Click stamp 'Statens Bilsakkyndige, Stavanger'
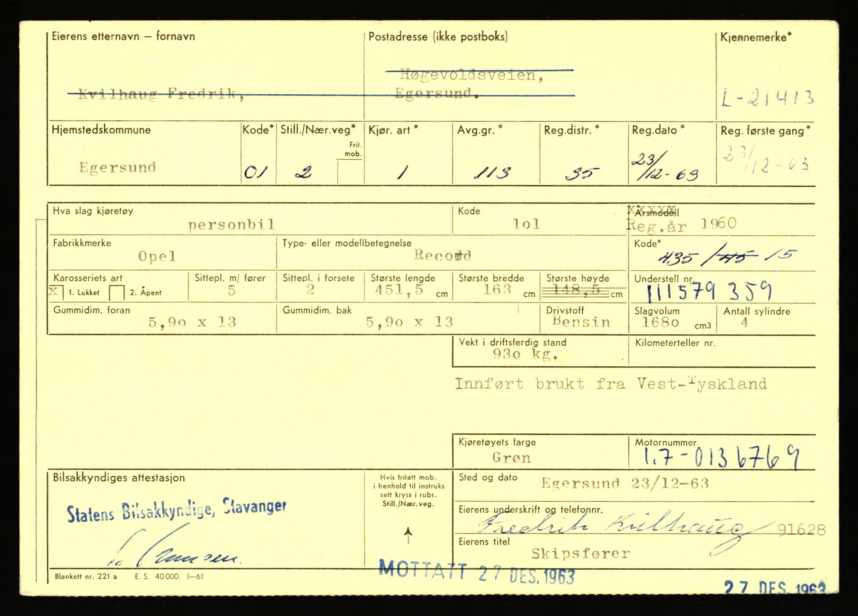This screenshot has height=616, width=858. pyautogui.click(x=177, y=510)
